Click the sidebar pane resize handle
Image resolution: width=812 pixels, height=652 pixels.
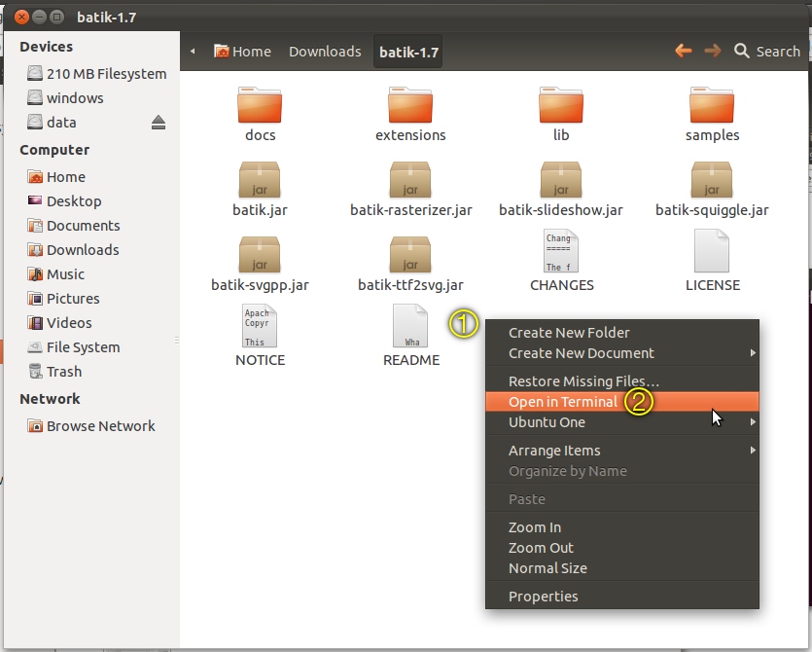(177, 340)
